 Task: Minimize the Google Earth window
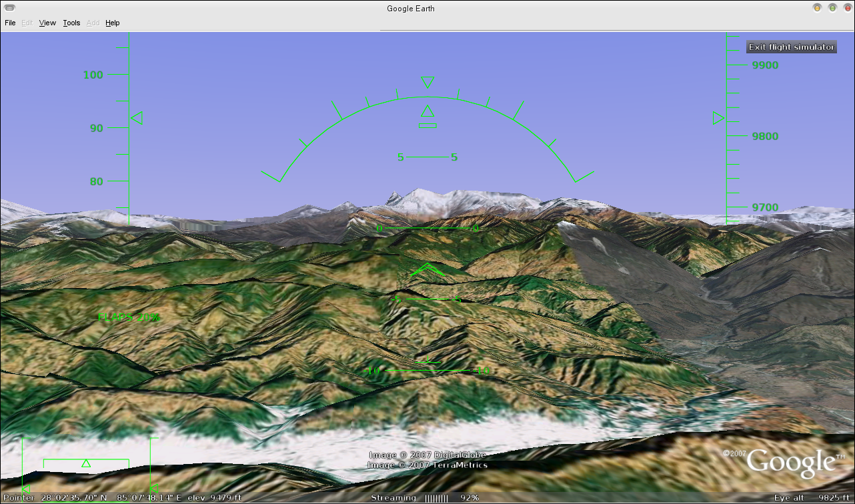tap(817, 8)
